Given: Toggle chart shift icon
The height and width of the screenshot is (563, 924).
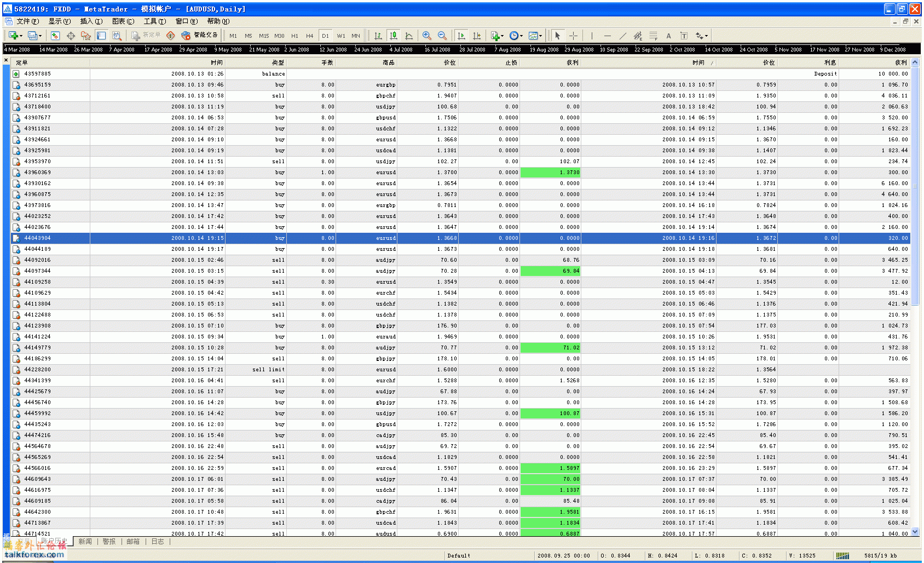Looking at the screenshot, I should pyautogui.click(x=477, y=36).
